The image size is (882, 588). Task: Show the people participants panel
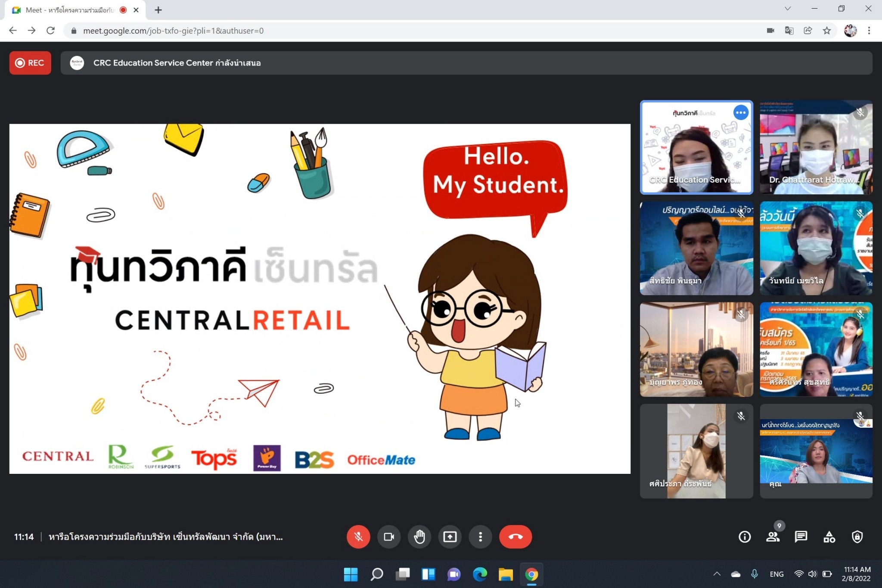pyautogui.click(x=773, y=537)
